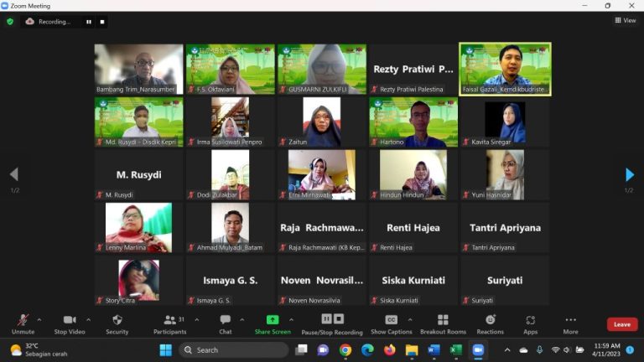Select Erni Mirnawati video tile
Screen dimensions: 644x362
point(322,175)
